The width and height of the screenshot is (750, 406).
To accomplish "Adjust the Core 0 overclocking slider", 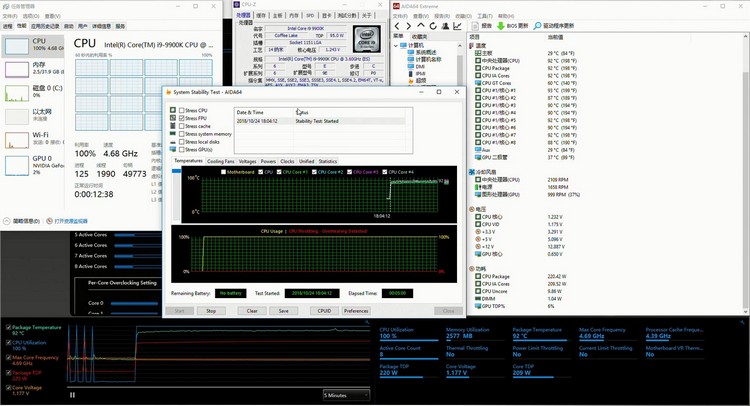I will 134,303.
